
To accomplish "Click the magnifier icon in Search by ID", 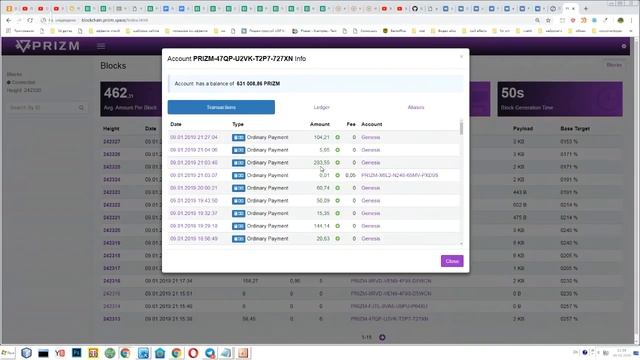I will click(x=81, y=108).
